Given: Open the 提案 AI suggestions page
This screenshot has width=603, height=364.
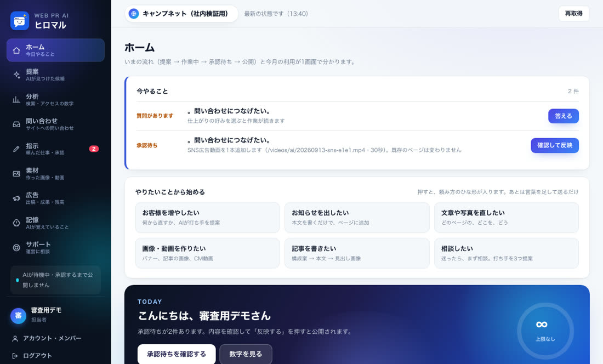Looking at the screenshot, I should pos(55,75).
